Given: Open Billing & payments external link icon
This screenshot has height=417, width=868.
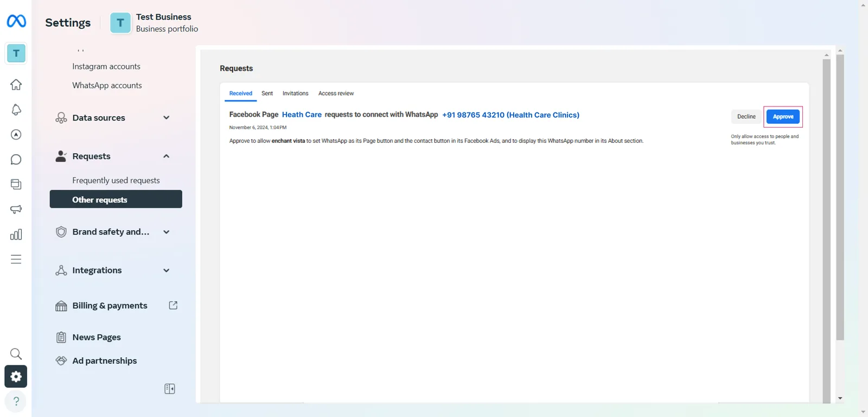Looking at the screenshot, I should [x=173, y=305].
